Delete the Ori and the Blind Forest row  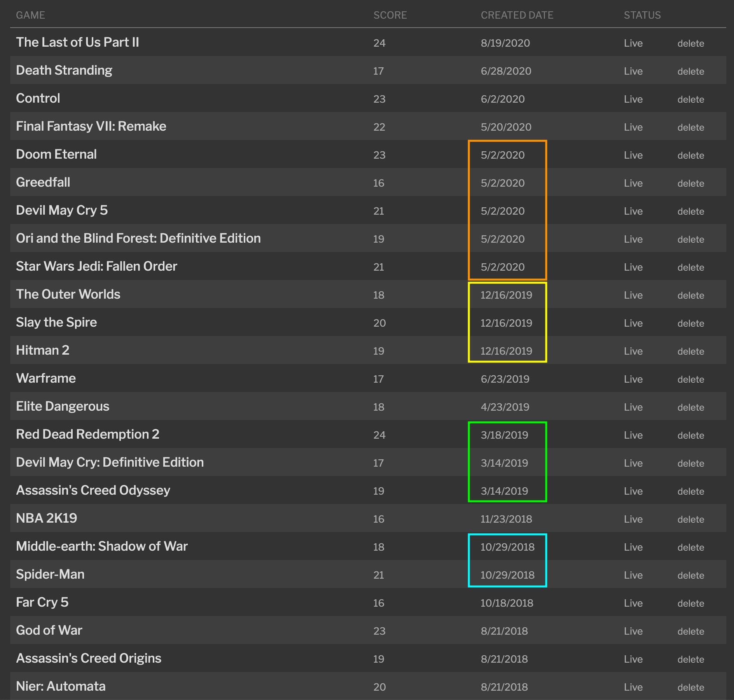[x=691, y=239]
